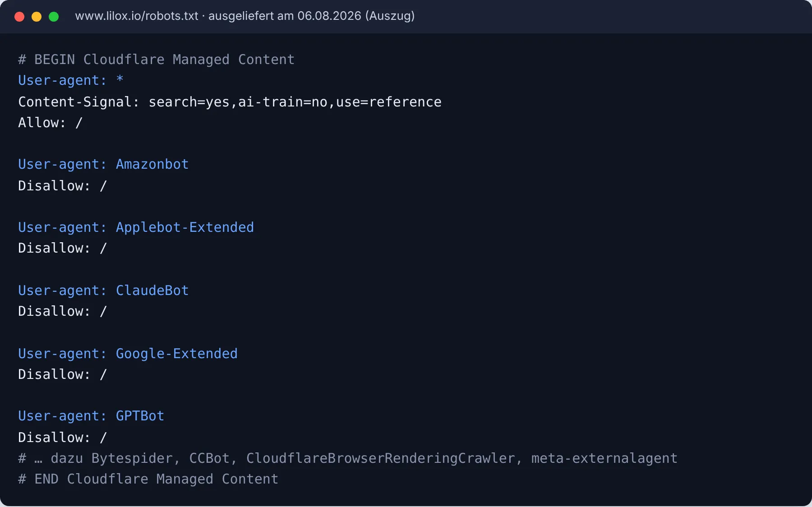Viewport: 812px width, 507px height.
Task: Select the "User-agent: Amazonbot" line
Action: pyautogui.click(x=103, y=164)
